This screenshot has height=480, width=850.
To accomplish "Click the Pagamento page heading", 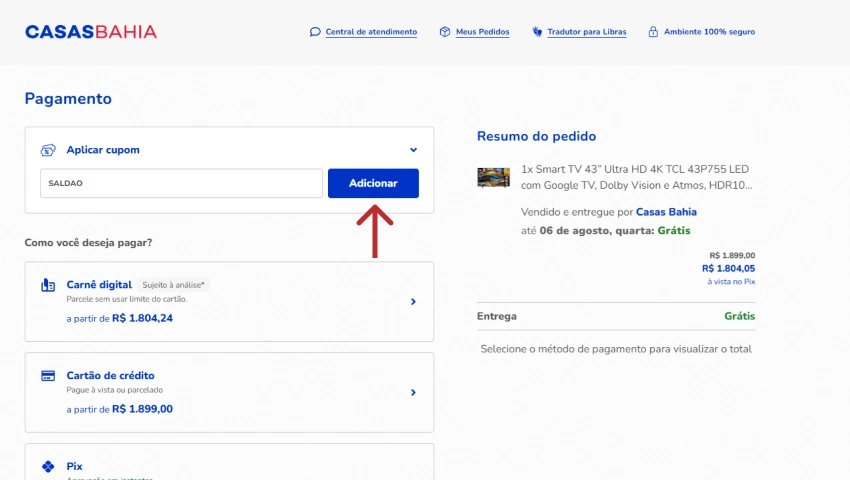I will 68,99.
